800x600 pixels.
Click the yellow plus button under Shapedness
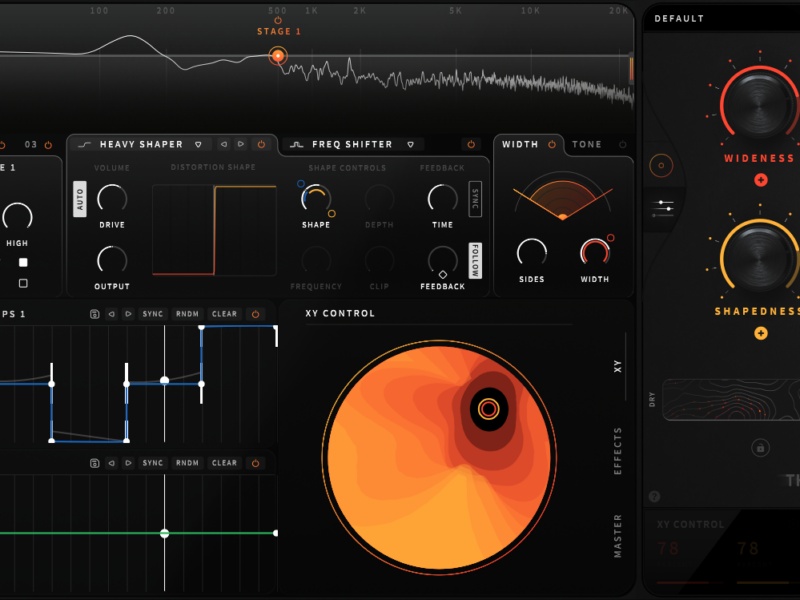click(761, 333)
